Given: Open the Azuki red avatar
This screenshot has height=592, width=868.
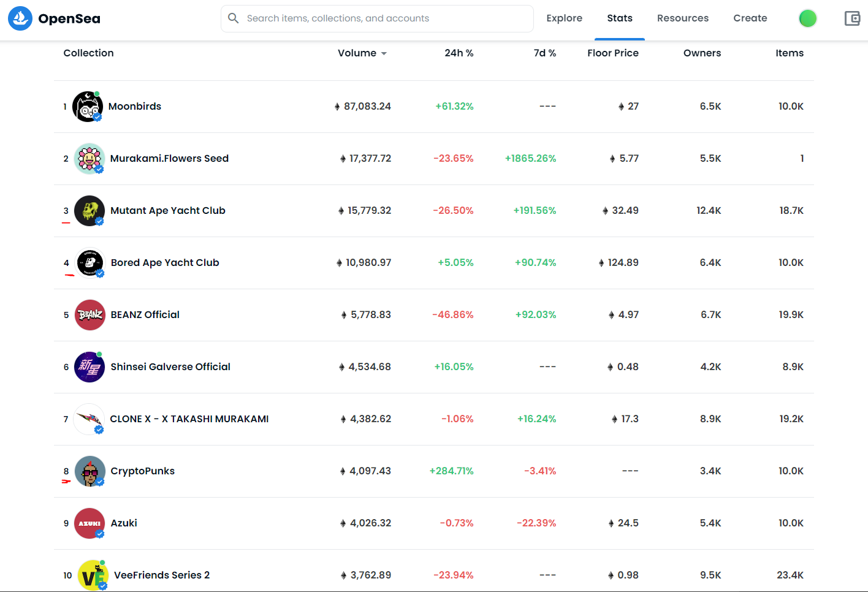Looking at the screenshot, I should [x=89, y=523].
